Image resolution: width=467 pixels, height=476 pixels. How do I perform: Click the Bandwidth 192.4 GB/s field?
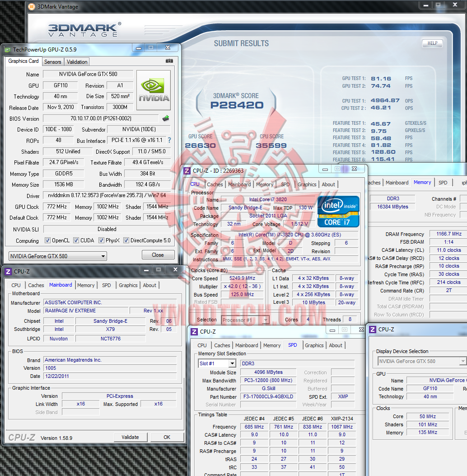point(148,184)
